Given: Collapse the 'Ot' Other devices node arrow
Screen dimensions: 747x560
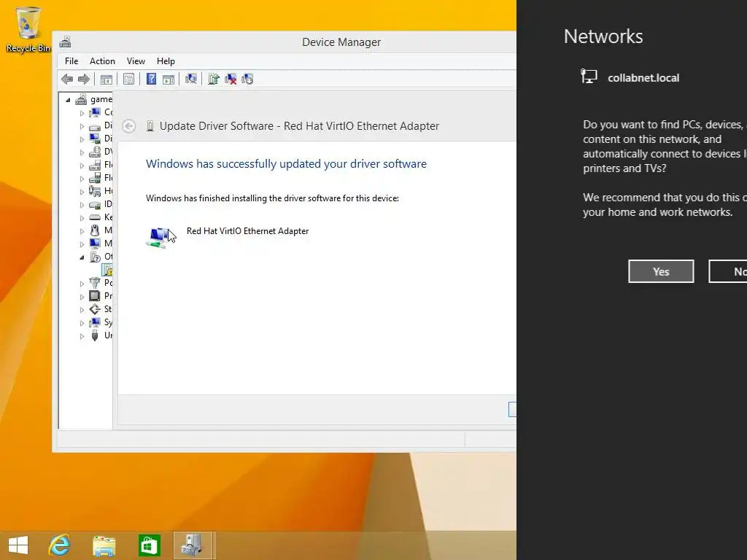Looking at the screenshot, I should point(82,257).
